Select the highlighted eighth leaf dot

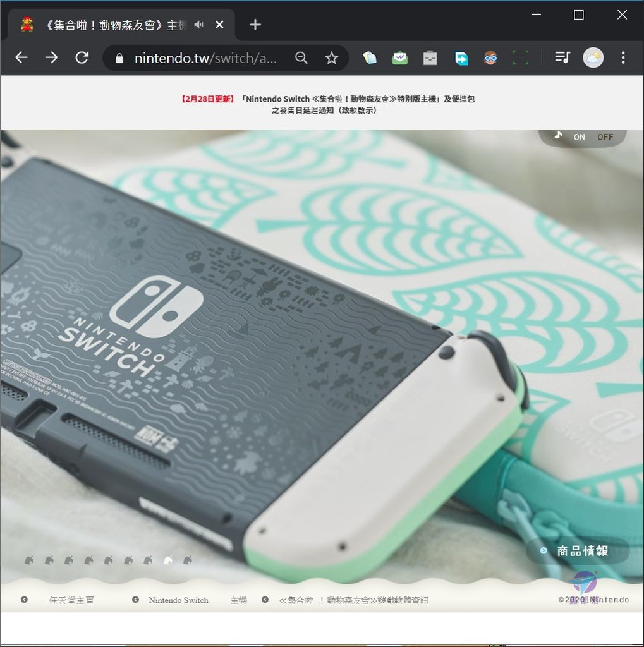tap(167, 560)
